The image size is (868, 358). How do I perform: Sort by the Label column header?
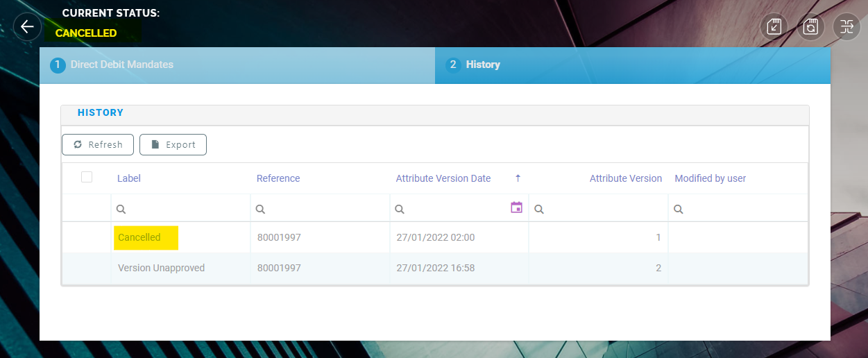129,178
